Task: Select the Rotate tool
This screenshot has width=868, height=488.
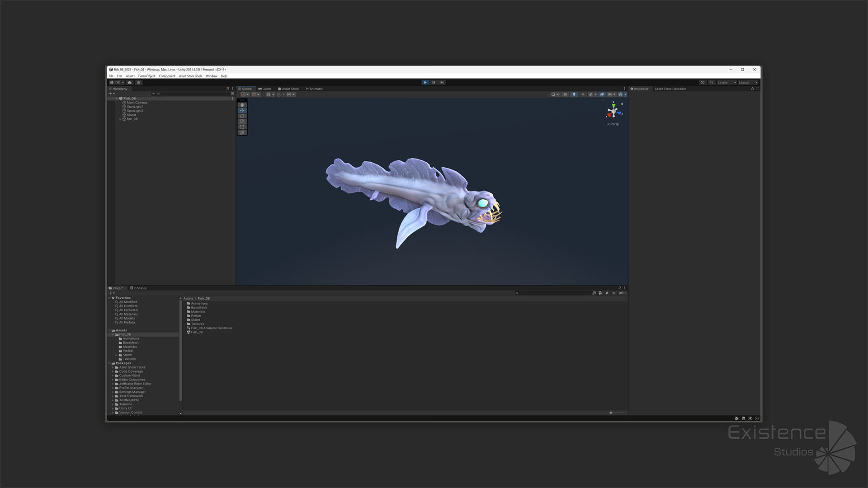Action: click(x=242, y=116)
